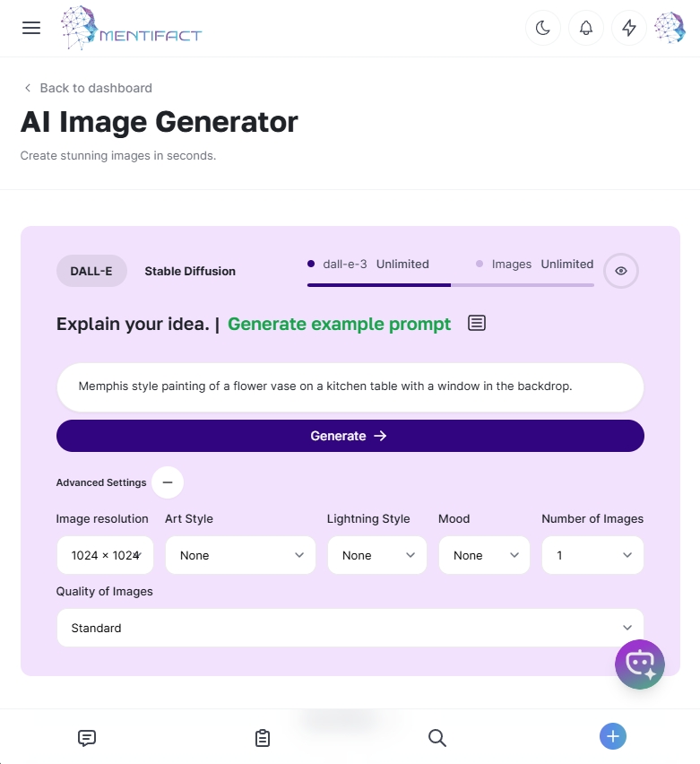This screenshot has width=700, height=764.
Task: Open the user profile avatar
Action: [670, 28]
